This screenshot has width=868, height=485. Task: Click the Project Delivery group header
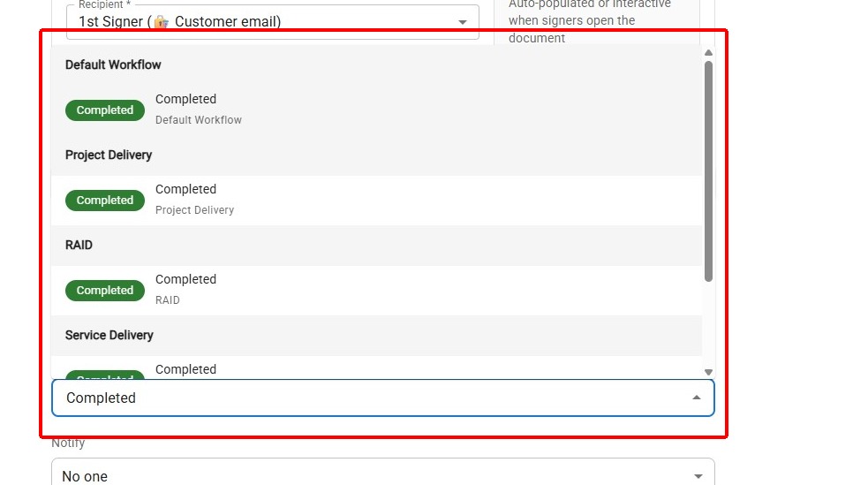(109, 155)
